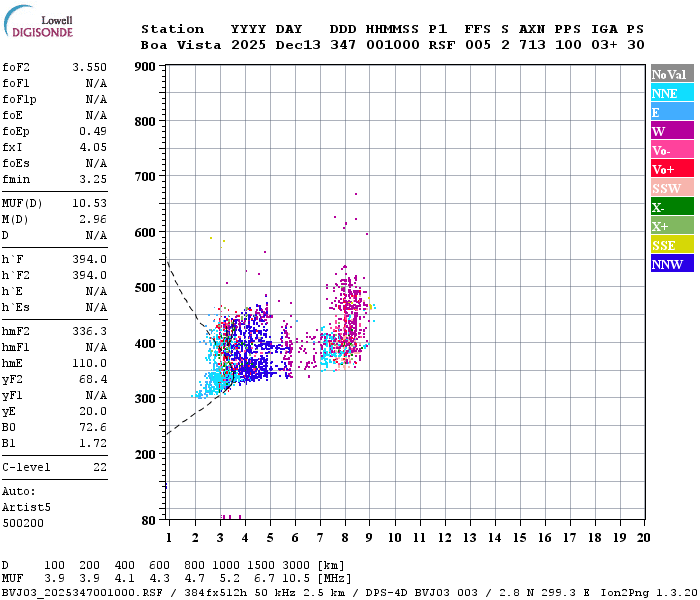Click the 500 km height axis label

tap(145, 288)
